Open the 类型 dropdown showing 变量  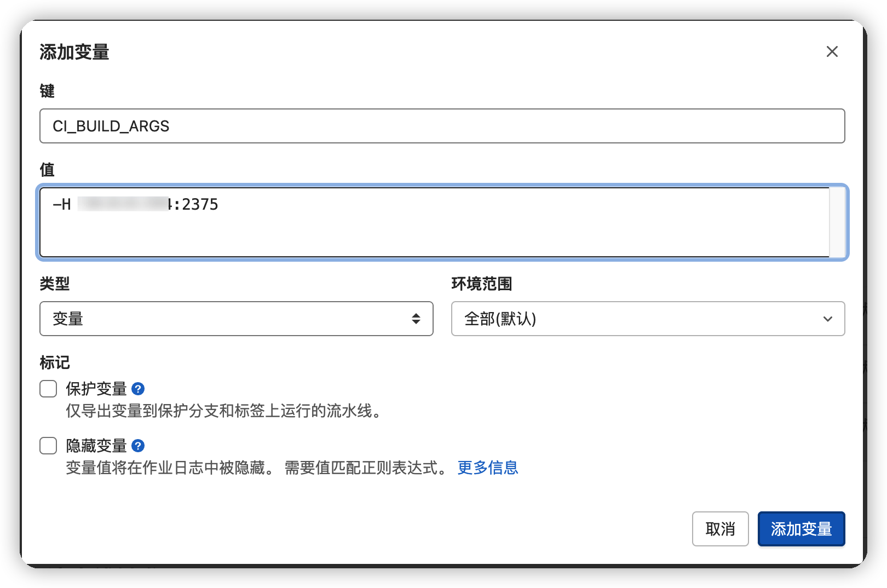[235, 319]
